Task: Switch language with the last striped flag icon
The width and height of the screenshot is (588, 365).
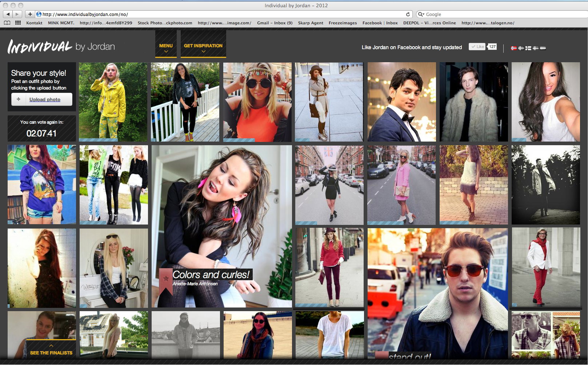Action: tap(543, 48)
